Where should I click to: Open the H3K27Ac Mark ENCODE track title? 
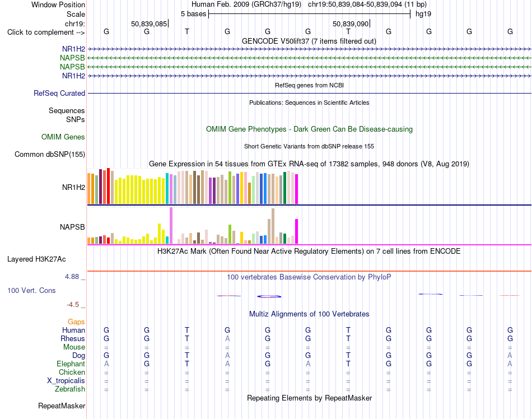click(309, 251)
